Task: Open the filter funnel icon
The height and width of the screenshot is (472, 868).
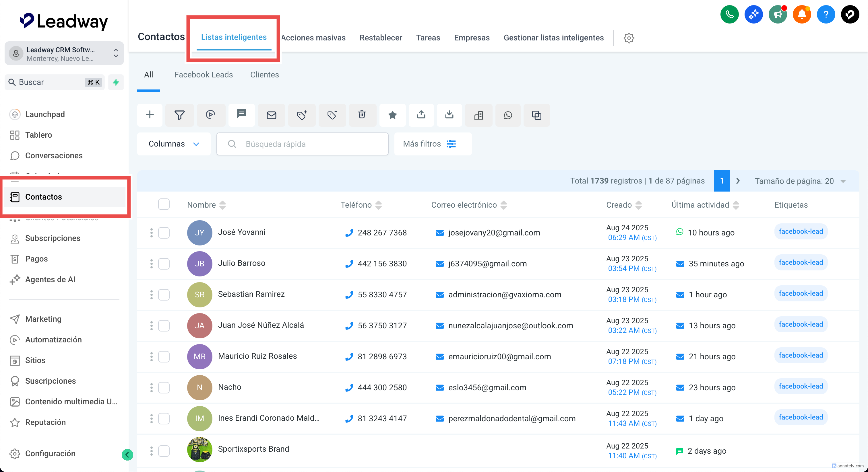Action: click(180, 115)
